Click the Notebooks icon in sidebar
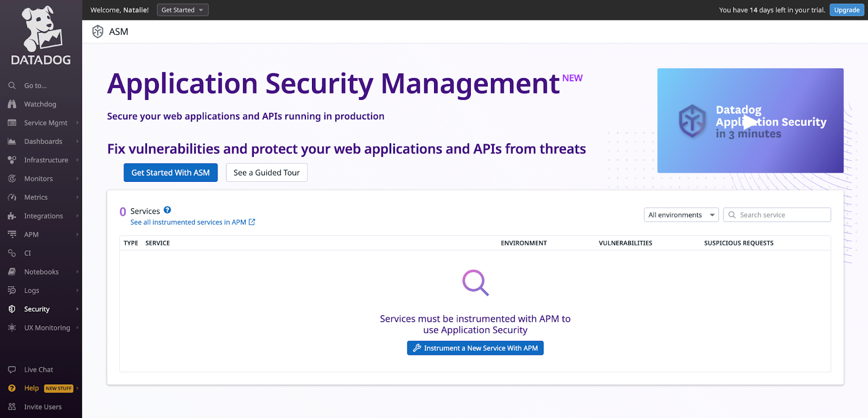The image size is (868, 418). point(12,272)
